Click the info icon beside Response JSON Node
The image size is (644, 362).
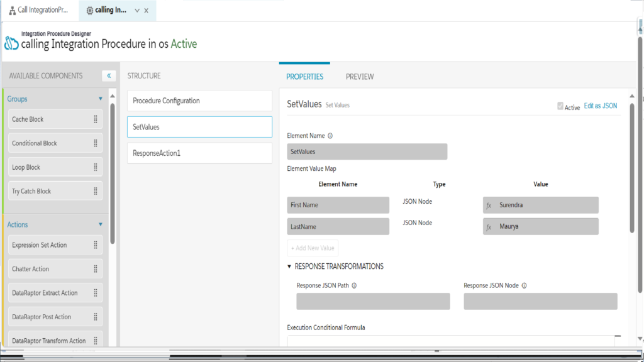point(524,286)
